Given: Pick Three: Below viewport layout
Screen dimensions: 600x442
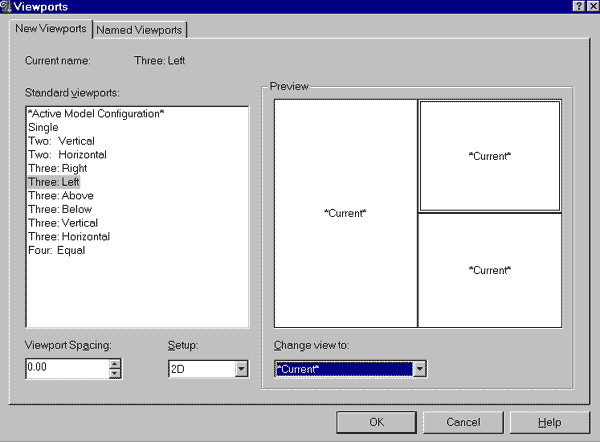Looking at the screenshot, I should pos(60,210).
